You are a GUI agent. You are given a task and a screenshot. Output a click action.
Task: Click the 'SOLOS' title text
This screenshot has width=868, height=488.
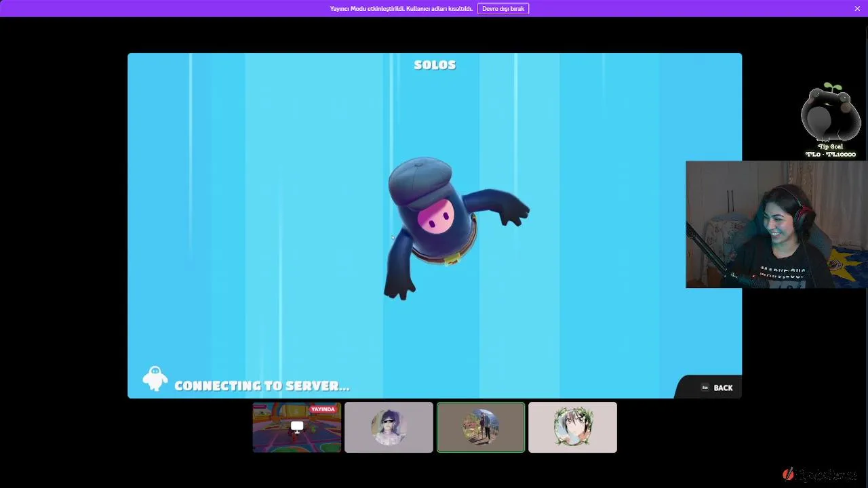pyautogui.click(x=435, y=65)
